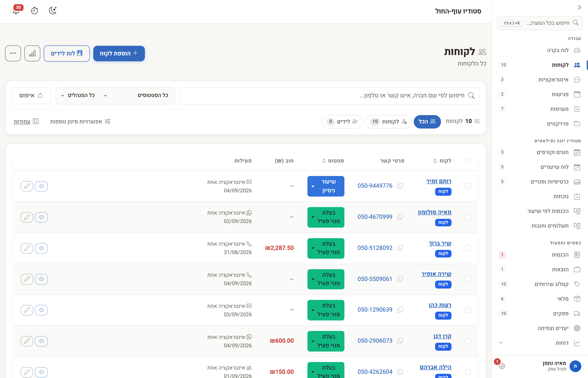The height and width of the screenshot is (378, 588).
Task: Sort by the סטטוס column header
Action: pos(333,161)
